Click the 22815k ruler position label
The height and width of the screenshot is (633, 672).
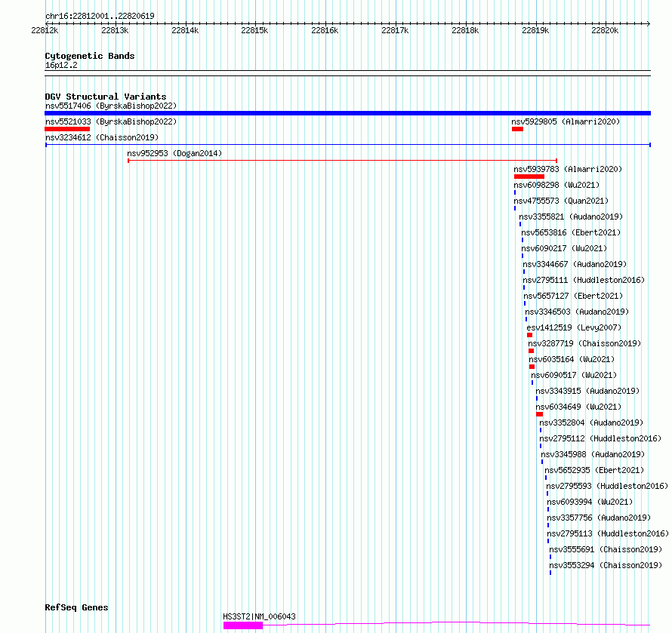(254, 30)
